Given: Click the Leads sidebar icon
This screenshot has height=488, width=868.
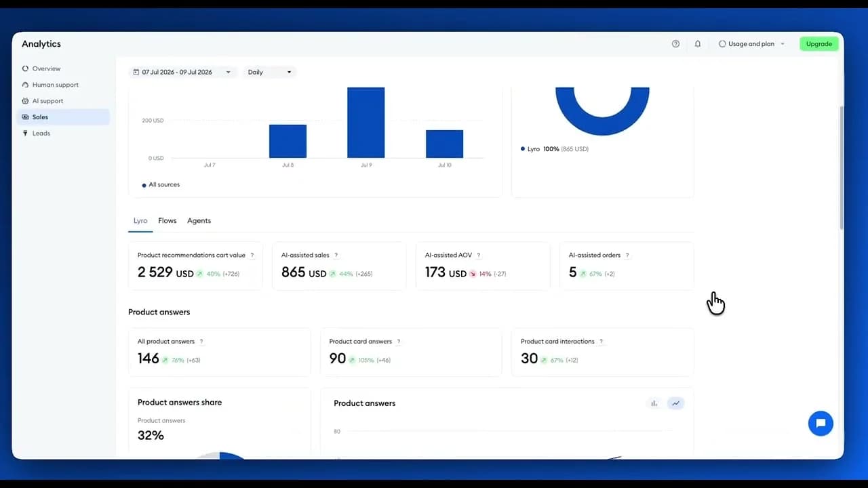Looking at the screenshot, I should 26,134.
